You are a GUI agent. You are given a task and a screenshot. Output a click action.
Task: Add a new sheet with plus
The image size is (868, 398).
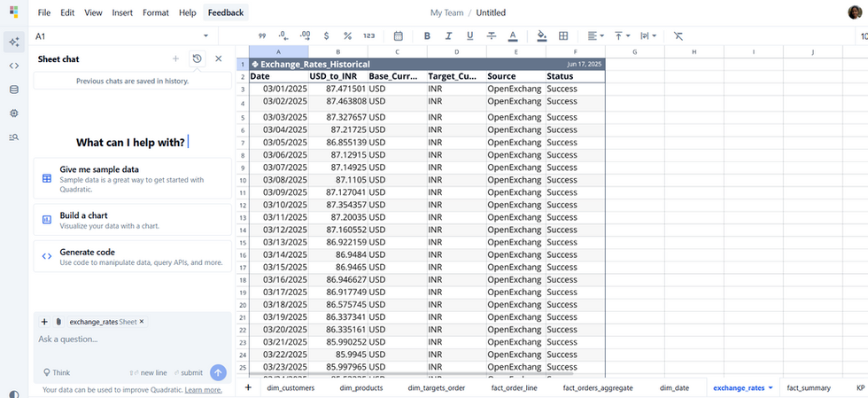click(248, 387)
